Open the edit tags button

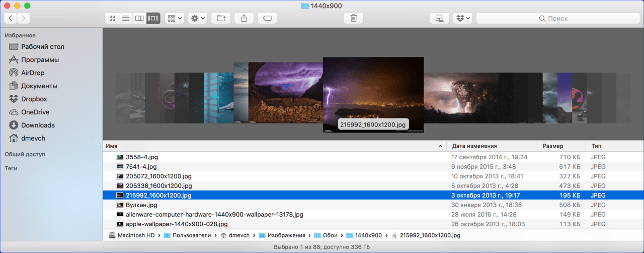[x=267, y=18]
